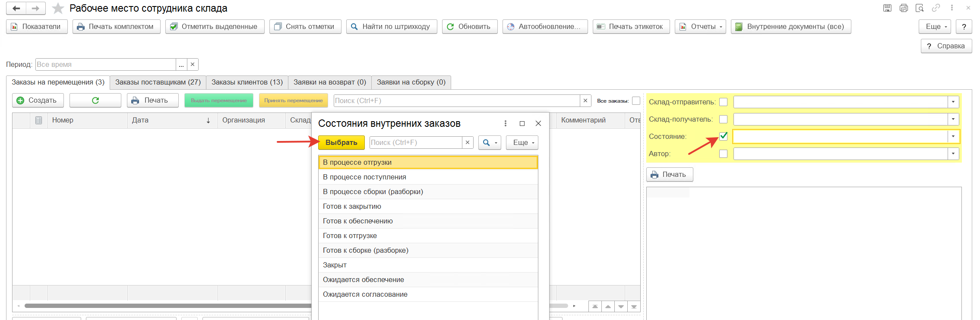
Task: Open the Справка help button
Action: pyautogui.click(x=946, y=46)
